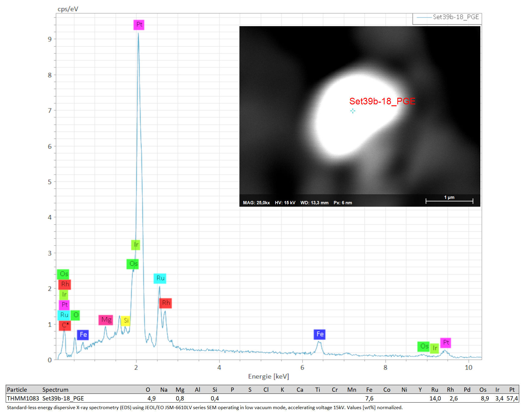
Task: Select the green O label near 0.5 keV
Action: 76,315
